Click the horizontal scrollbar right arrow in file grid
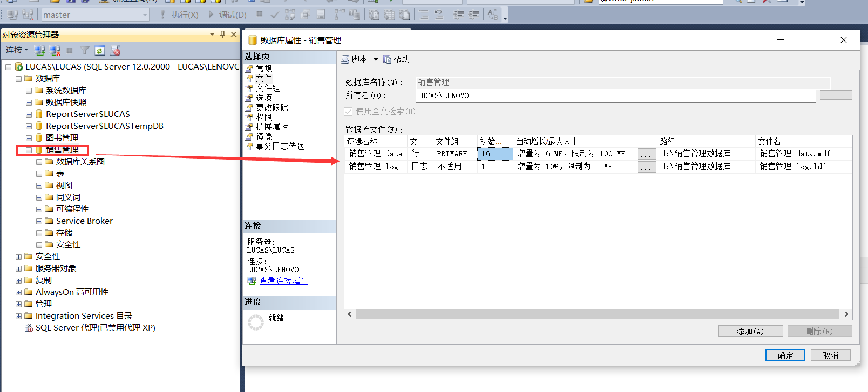868x392 pixels. [x=846, y=314]
